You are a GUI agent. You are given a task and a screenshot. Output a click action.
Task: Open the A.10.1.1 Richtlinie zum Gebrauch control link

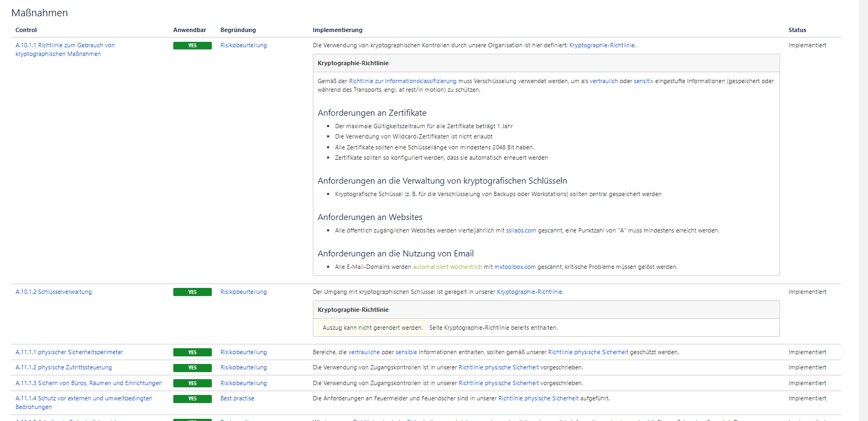(x=65, y=46)
